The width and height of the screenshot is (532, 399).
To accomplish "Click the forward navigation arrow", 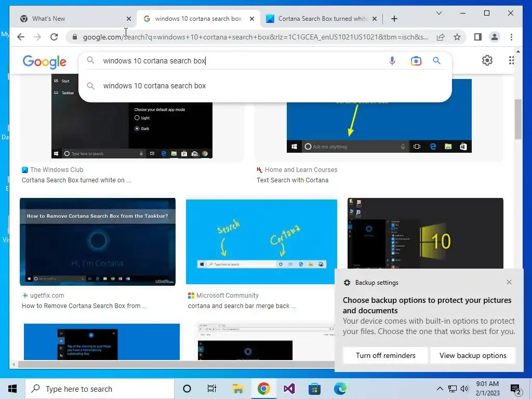I will coord(37,37).
